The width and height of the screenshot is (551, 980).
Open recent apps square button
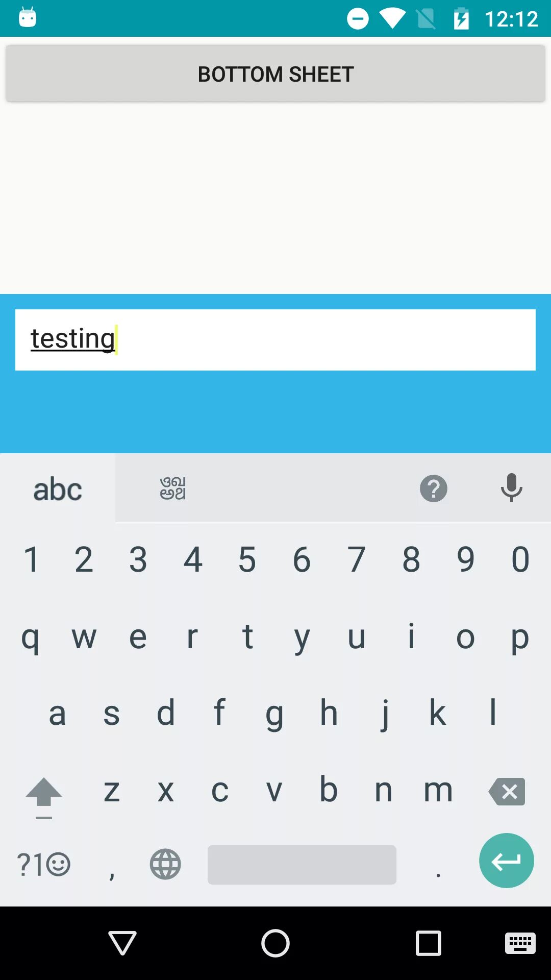point(429,943)
